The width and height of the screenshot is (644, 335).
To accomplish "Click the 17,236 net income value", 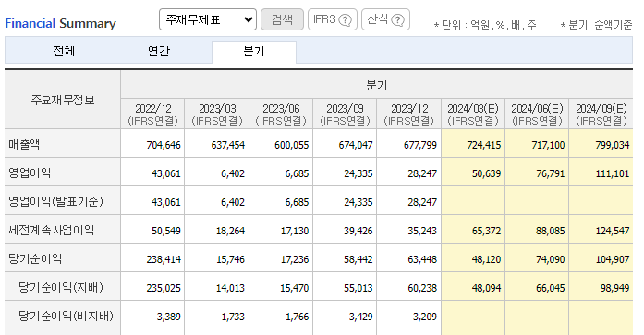I will click(295, 259).
